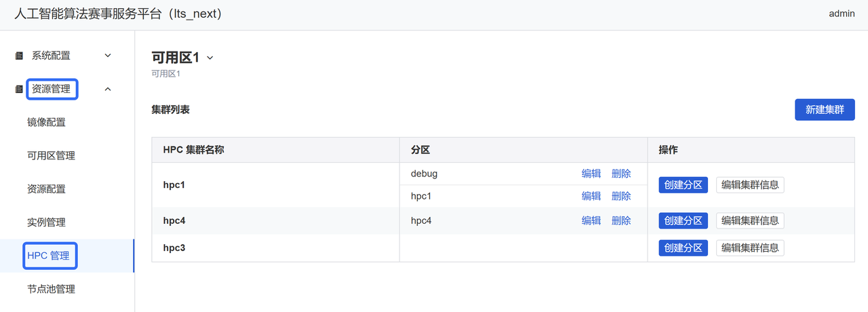Open the 可用区1 dropdown arrow

click(x=210, y=58)
